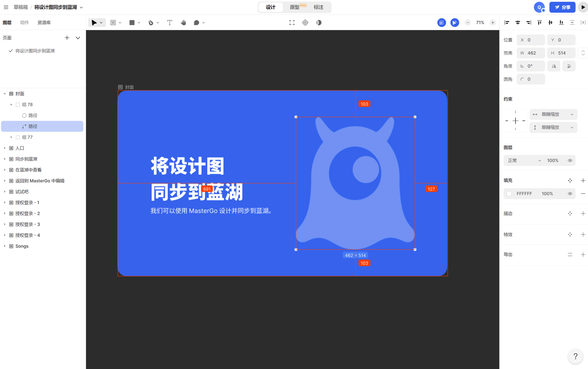Open the 图层 panel tab
Screen dimensions: 588x369
pyautogui.click(x=7, y=23)
